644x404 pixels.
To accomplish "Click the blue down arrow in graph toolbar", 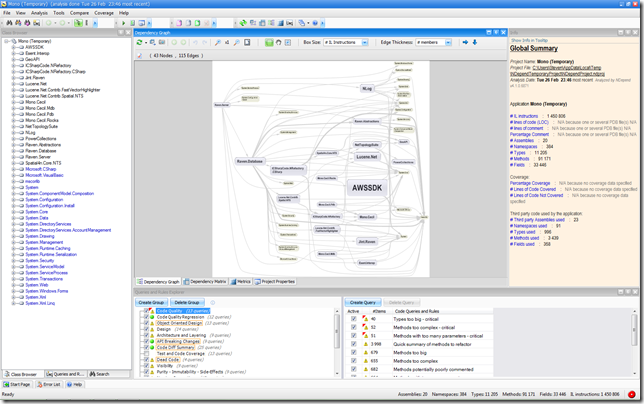I will coord(474,42).
